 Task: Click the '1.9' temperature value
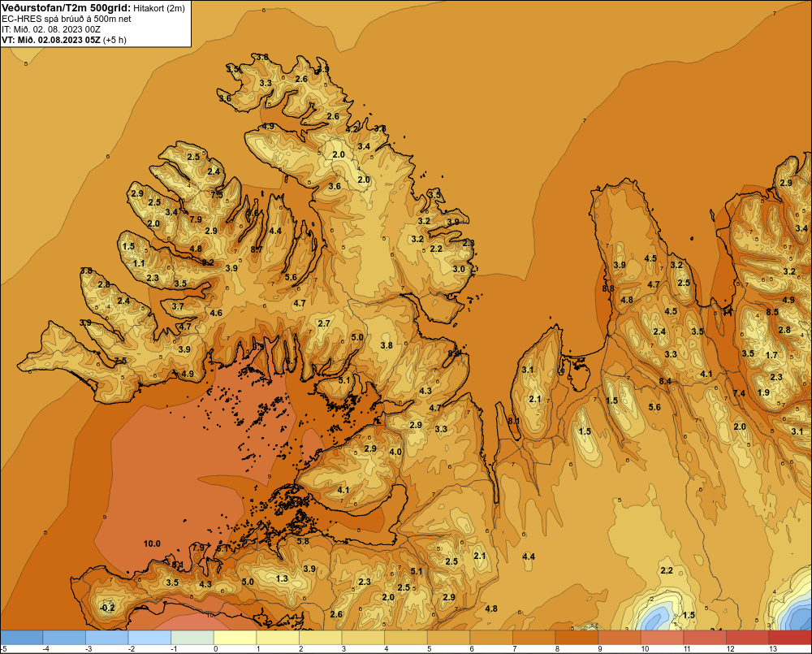[x=763, y=392]
